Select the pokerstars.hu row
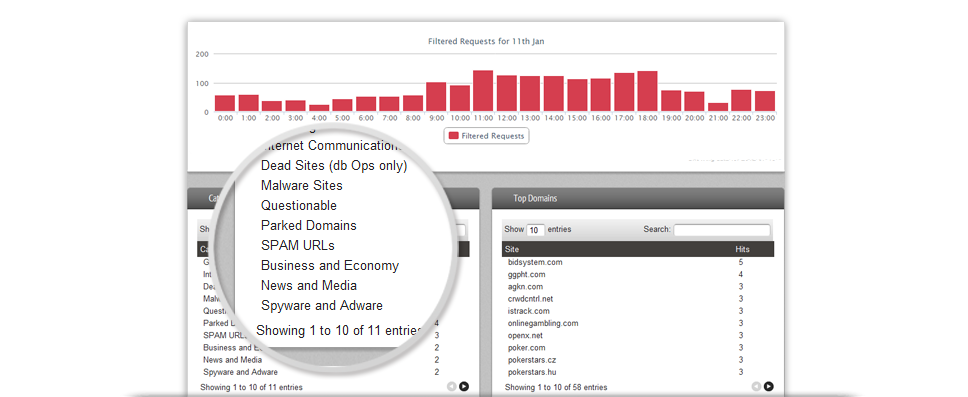The width and height of the screenshot is (968, 397). (638, 372)
